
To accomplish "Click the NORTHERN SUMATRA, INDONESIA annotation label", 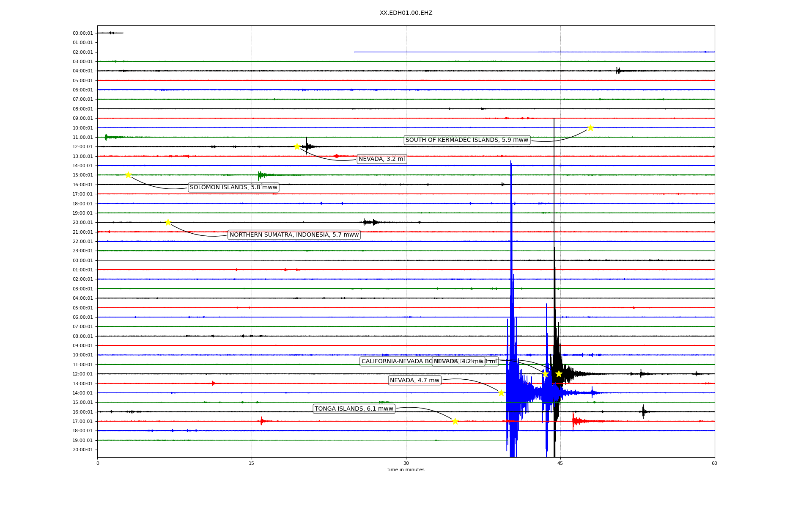I will [x=294, y=235].
